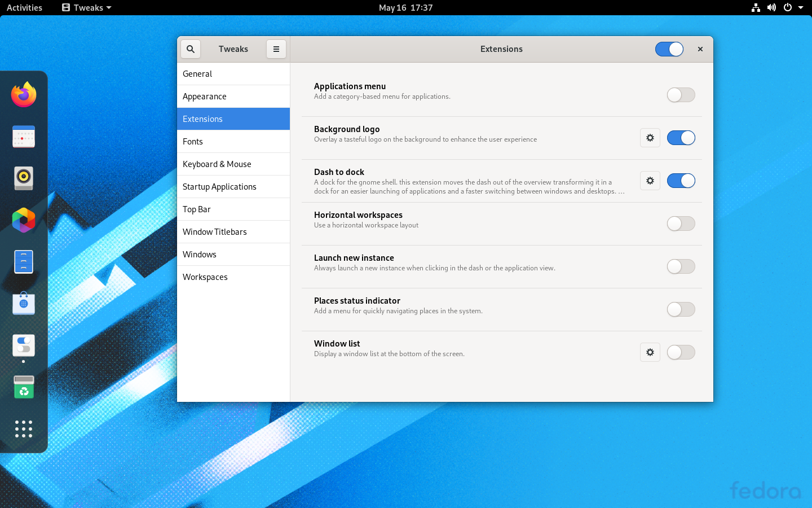Enable Applications menu extension

tap(681, 95)
